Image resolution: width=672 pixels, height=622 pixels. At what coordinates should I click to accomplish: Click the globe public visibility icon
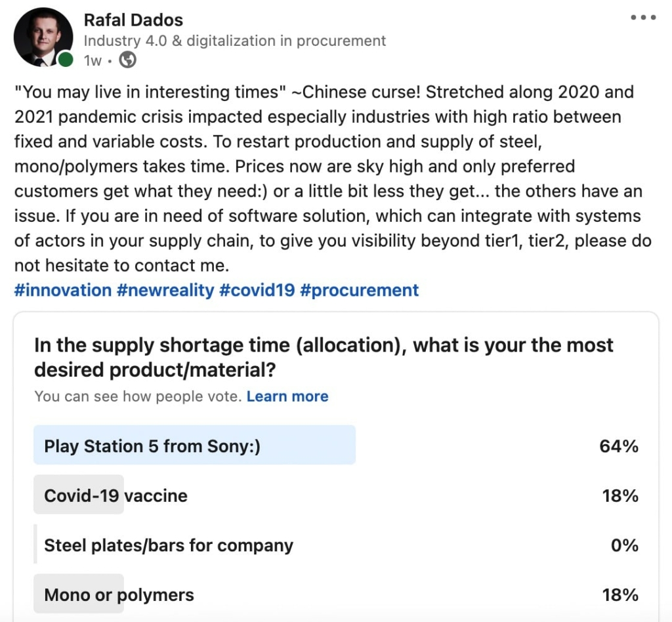(128, 60)
